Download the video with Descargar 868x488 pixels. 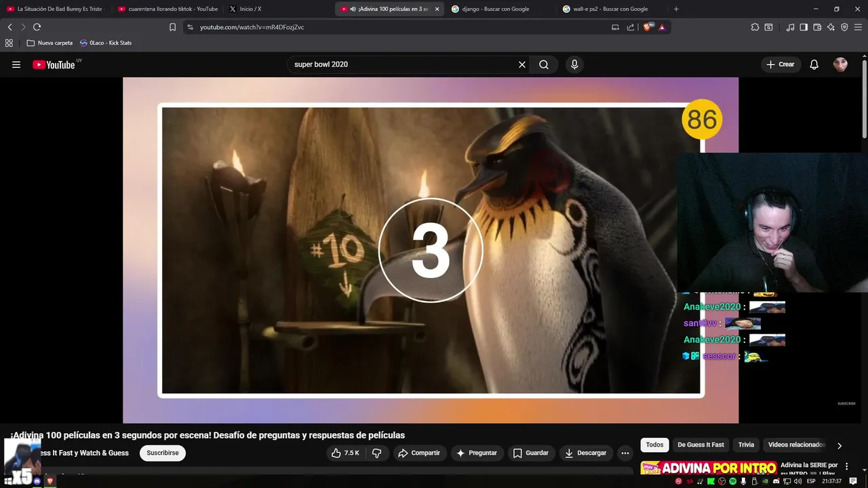pyautogui.click(x=586, y=453)
